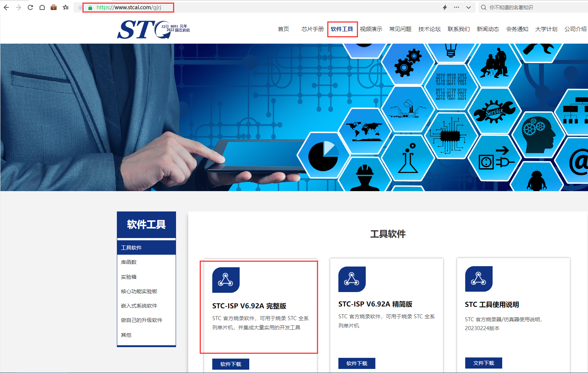This screenshot has height=373, width=588.
Task: Open the 联系我们 nav item
Action: [x=459, y=29]
